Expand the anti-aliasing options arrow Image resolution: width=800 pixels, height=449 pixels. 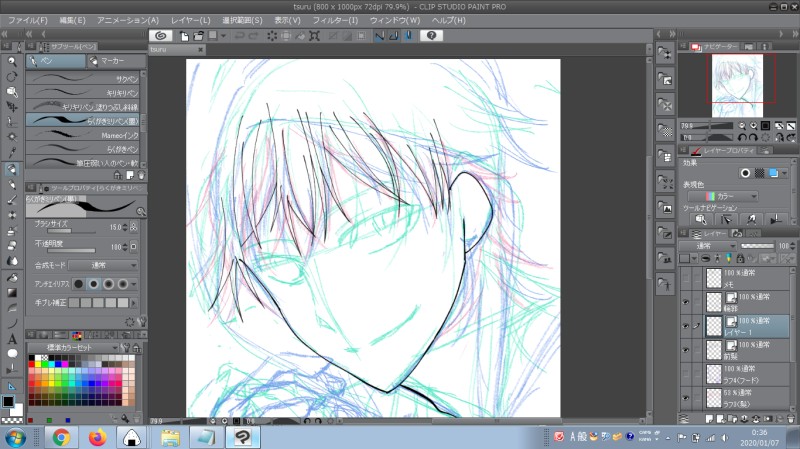click(x=134, y=284)
